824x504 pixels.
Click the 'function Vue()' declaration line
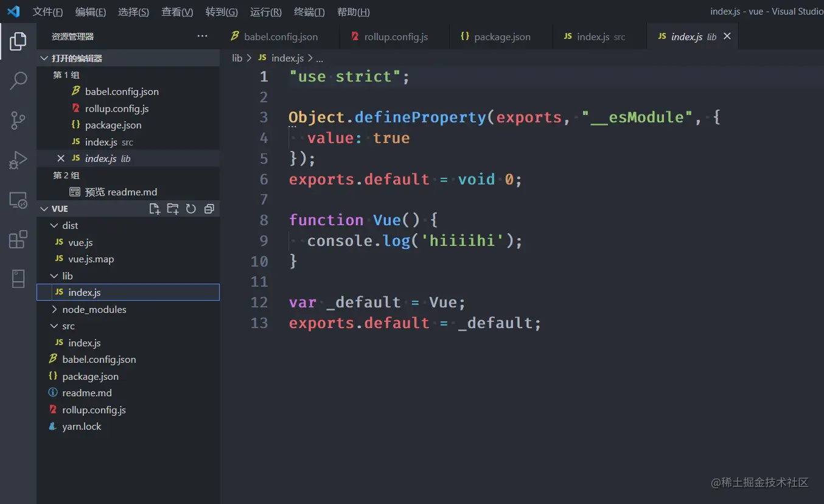(x=363, y=220)
